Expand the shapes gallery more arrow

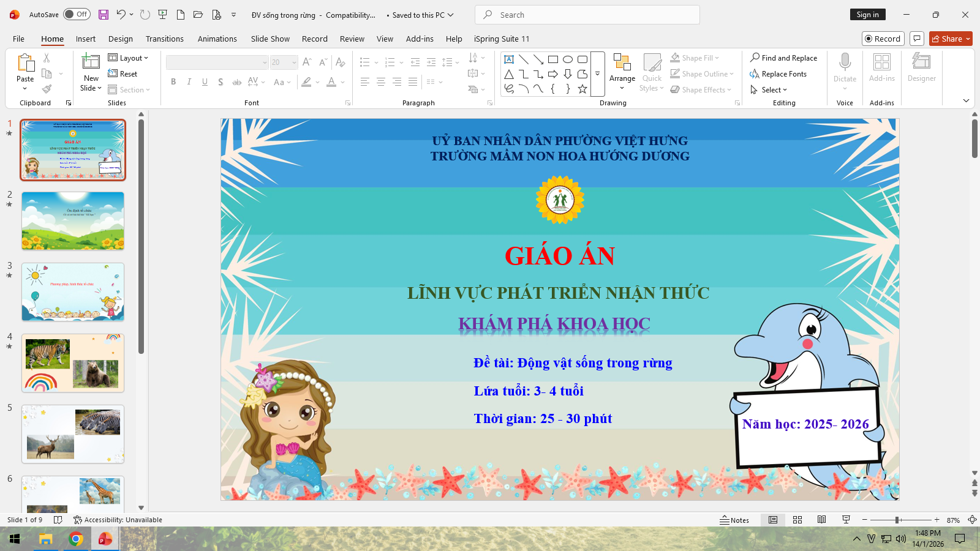(597, 73)
